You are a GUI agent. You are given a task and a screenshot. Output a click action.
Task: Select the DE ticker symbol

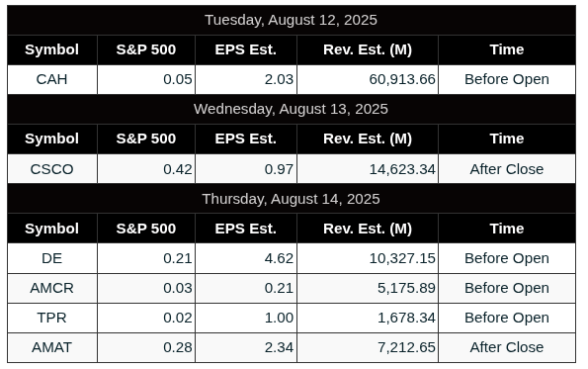tap(51, 258)
